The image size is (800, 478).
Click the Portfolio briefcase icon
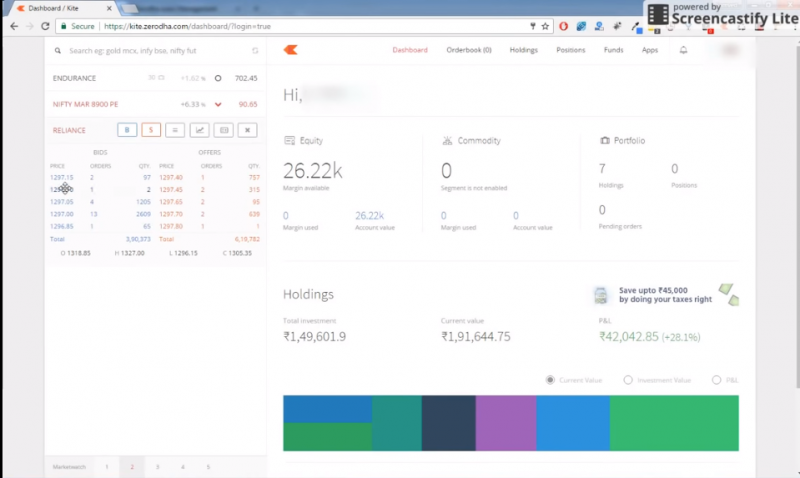click(605, 140)
